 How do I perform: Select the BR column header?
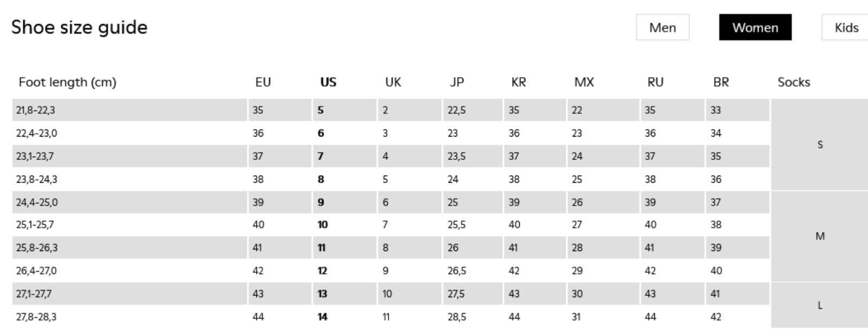[721, 82]
